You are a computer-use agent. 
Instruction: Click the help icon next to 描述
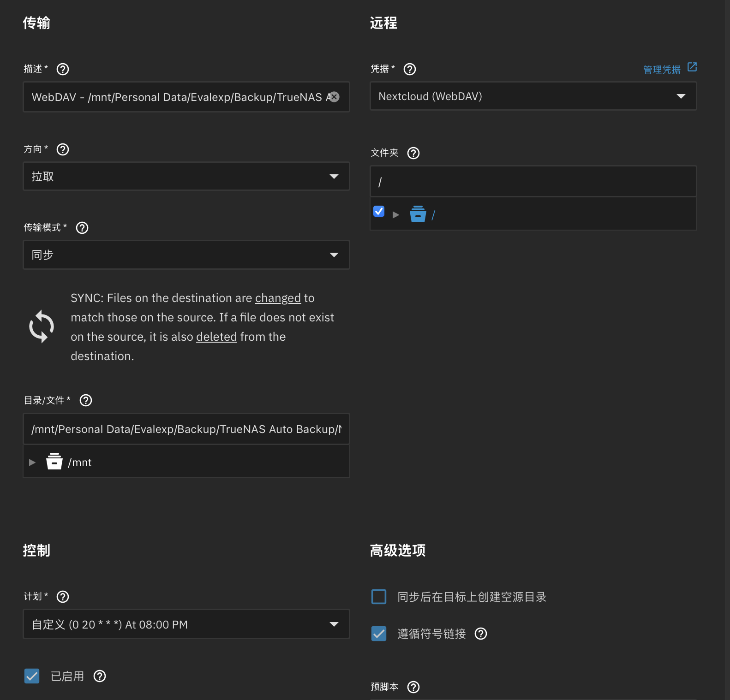tap(63, 69)
